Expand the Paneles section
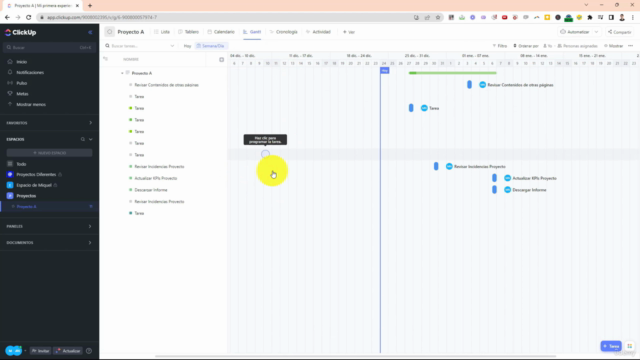This screenshot has width=640, height=360. coord(90,226)
